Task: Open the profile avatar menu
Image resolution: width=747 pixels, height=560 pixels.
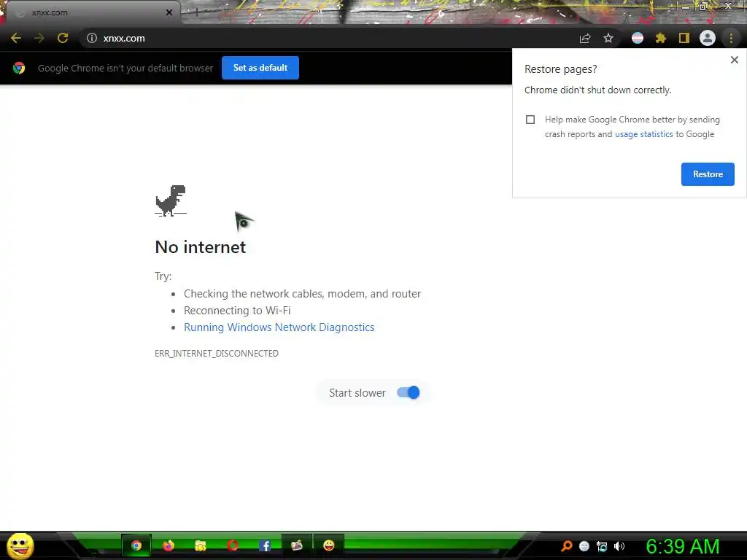Action: pos(708,38)
